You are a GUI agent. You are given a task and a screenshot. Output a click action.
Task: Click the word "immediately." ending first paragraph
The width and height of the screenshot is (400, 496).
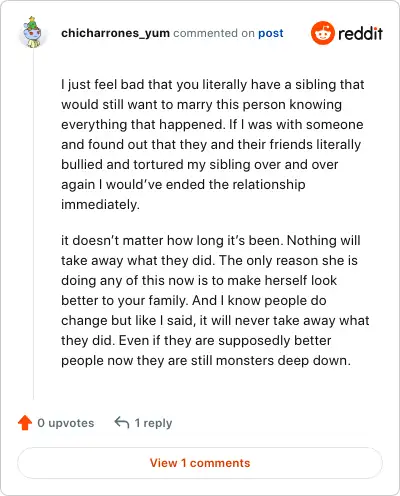(100, 204)
